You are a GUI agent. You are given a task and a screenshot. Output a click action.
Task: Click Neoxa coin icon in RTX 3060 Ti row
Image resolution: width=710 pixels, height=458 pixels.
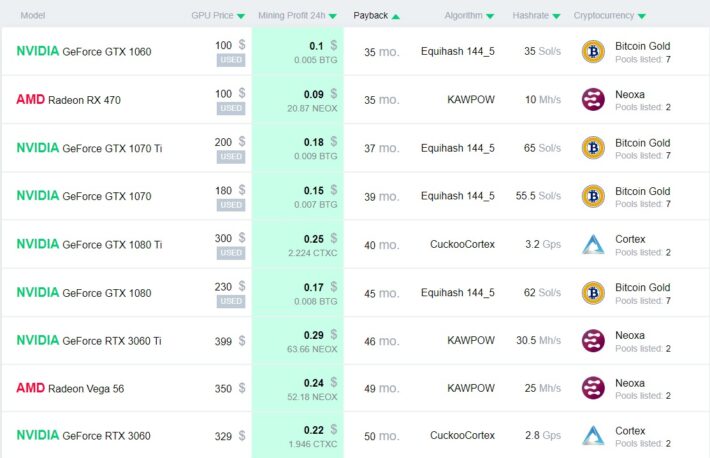[593, 341]
